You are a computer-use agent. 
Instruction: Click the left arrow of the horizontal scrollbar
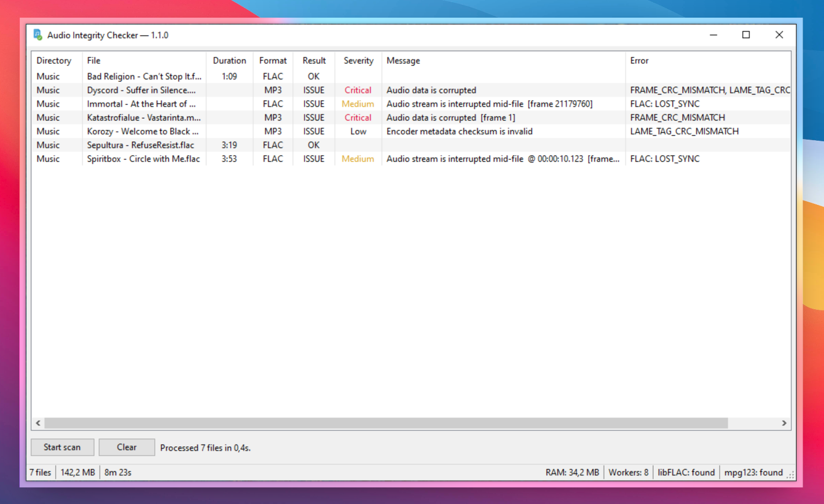click(x=38, y=423)
